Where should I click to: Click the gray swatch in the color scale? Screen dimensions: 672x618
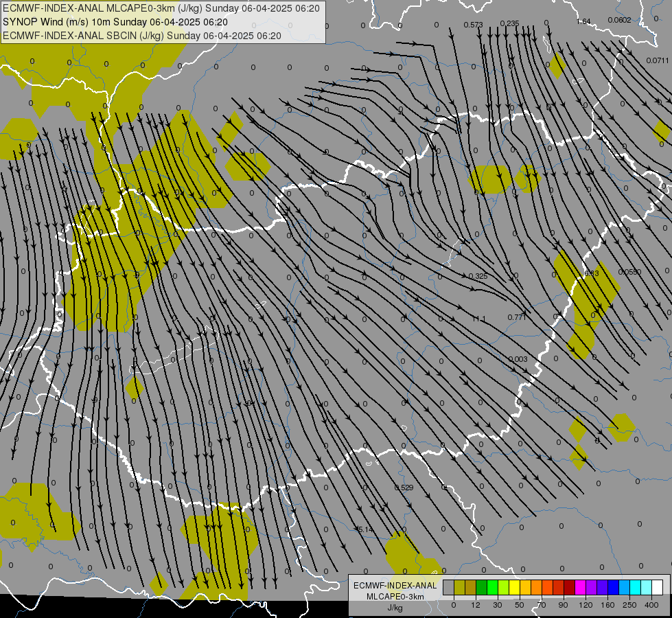point(449,587)
